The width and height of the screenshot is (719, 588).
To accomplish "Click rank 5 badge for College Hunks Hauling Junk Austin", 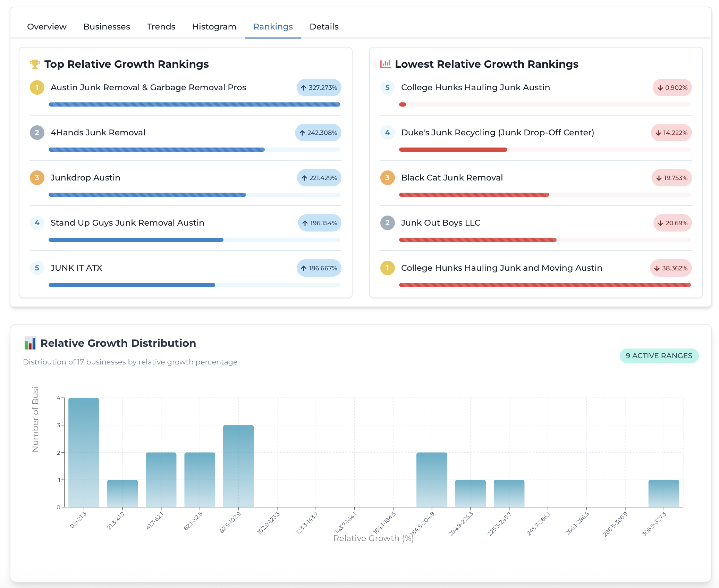I will [x=388, y=87].
